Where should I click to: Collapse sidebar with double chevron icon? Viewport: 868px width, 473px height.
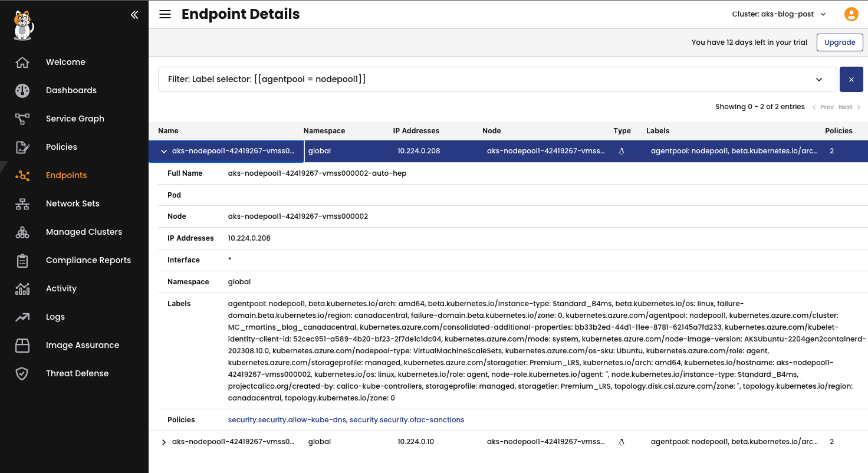[134, 15]
